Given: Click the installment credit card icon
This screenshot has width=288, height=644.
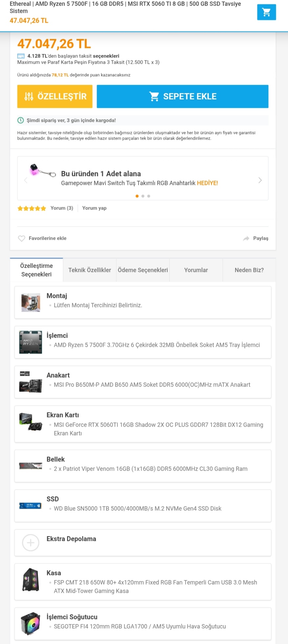Looking at the screenshot, I should 21,56.
